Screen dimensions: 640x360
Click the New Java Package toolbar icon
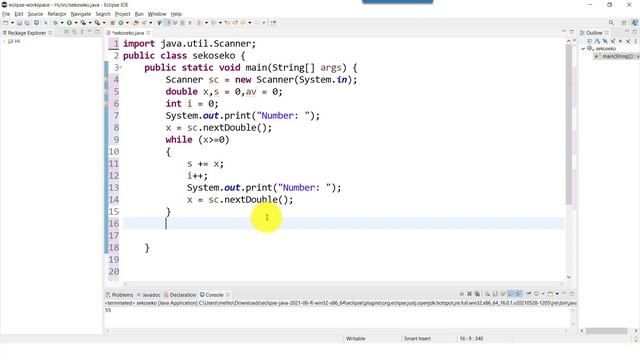(113, 23)
